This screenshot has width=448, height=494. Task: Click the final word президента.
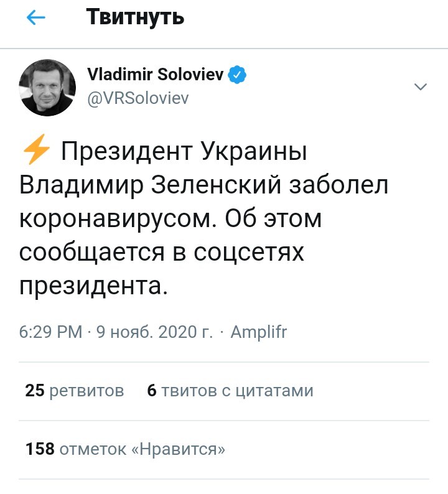[93, 287]
